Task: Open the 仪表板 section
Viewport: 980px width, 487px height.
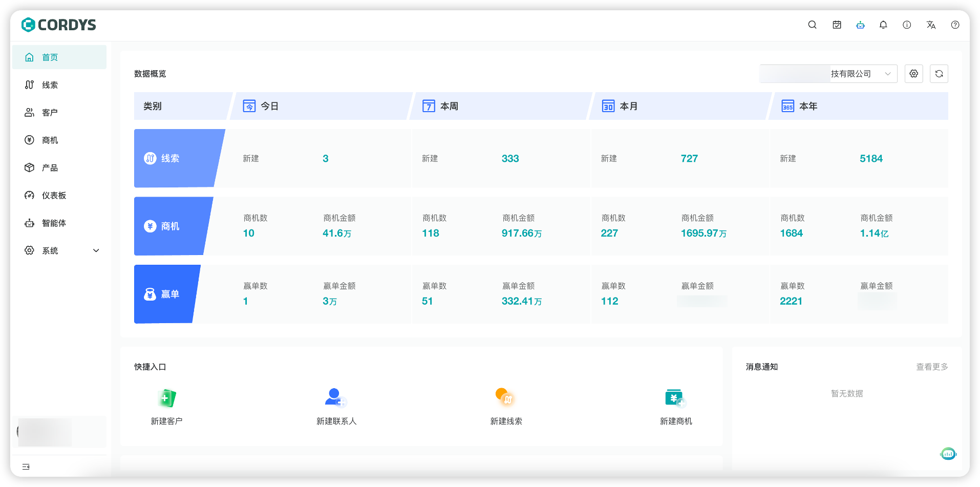Action: click(x=53, y=195)
